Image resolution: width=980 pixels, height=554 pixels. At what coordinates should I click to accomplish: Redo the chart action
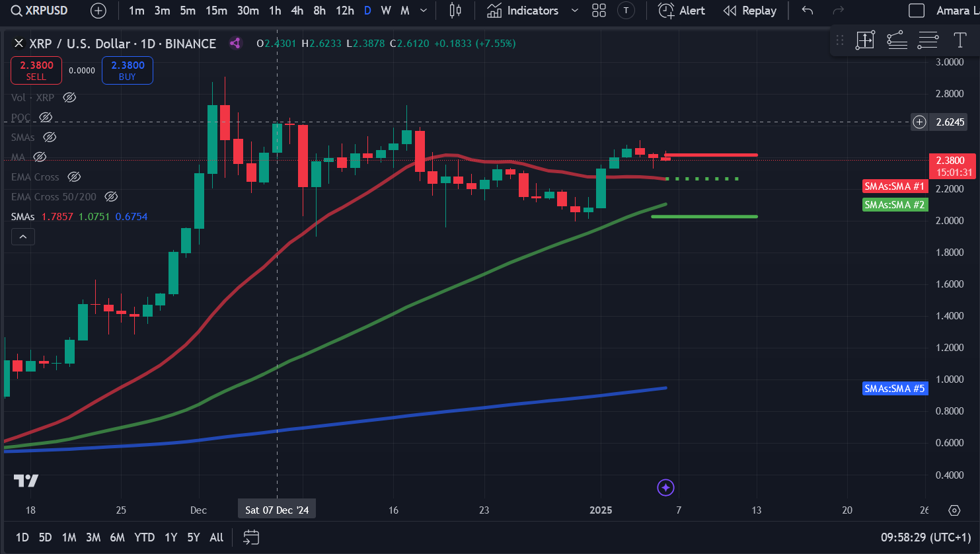(839, 11)
